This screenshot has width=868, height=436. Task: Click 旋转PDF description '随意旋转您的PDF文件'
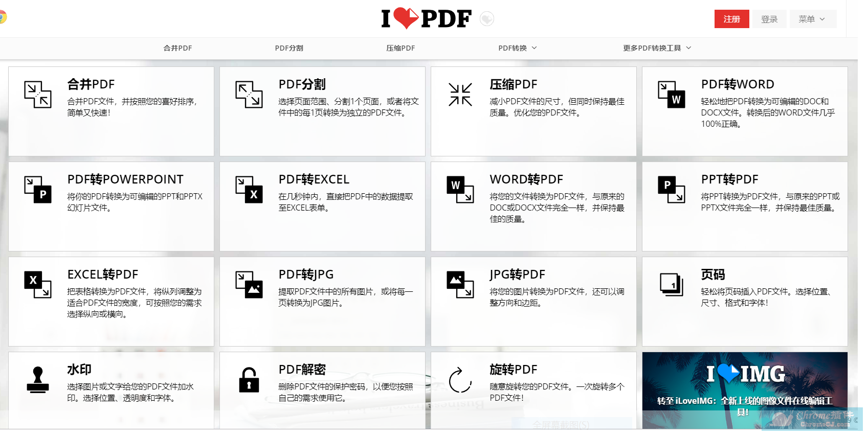tap(528, 387)
